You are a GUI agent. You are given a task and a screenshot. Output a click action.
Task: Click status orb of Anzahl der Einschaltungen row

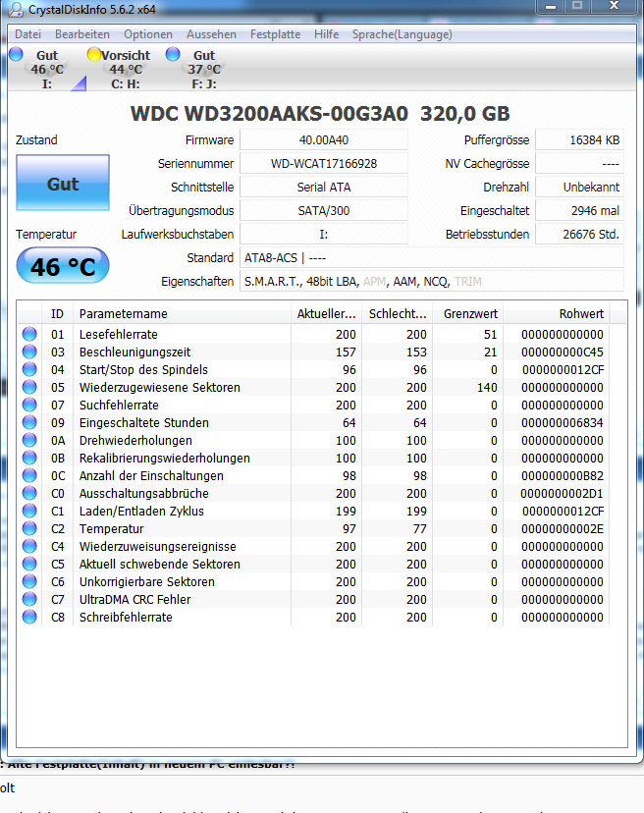click(x=29, y=475)
